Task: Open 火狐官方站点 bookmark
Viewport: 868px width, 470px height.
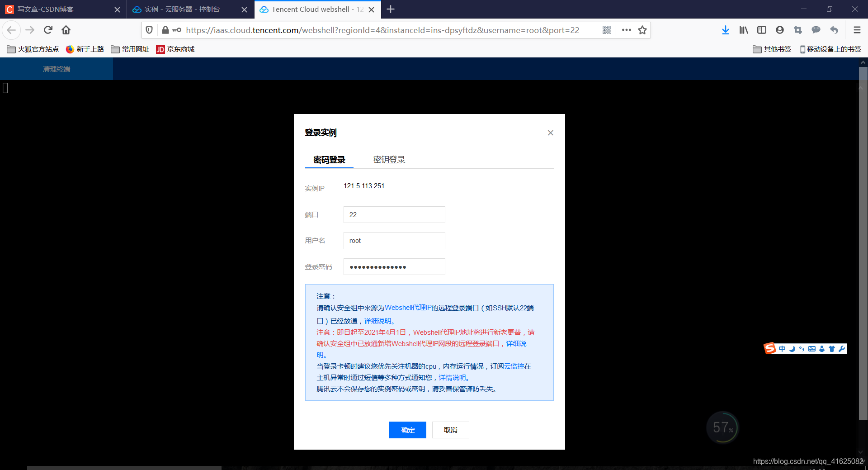Action: coord(33,49)
